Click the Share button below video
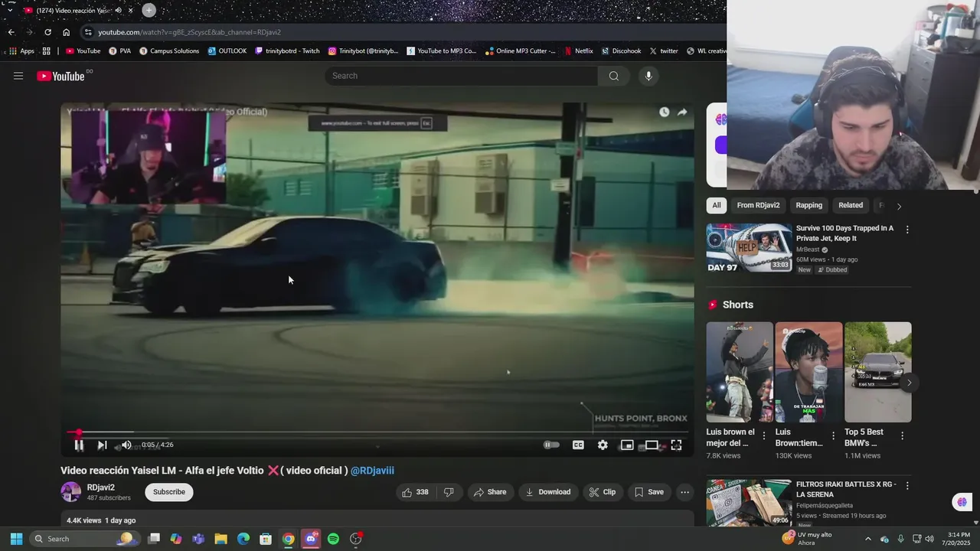980x551 pixels. pyautogui.click(x=490, y=492)
